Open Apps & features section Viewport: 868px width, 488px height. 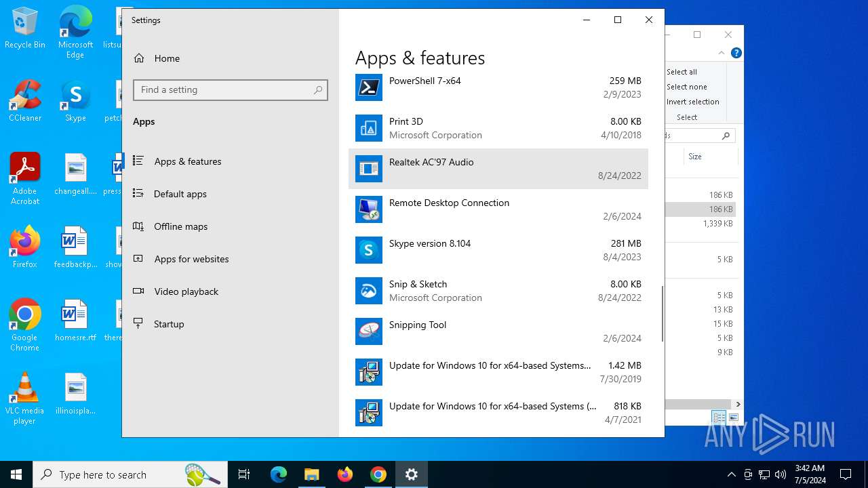click(x=231, y=161)
